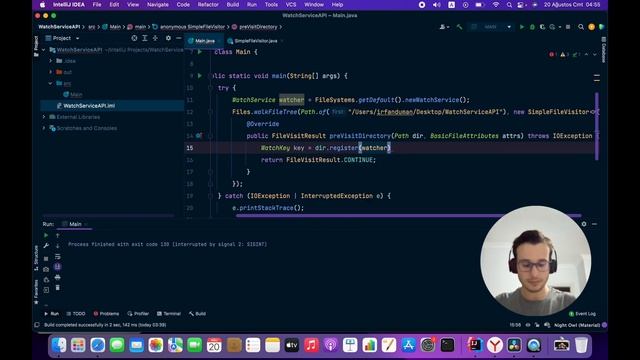Image resolution: width=640 pixels, height=360 pixels.
Task: Open the Run panel settings gear
Action: (584, 224)
